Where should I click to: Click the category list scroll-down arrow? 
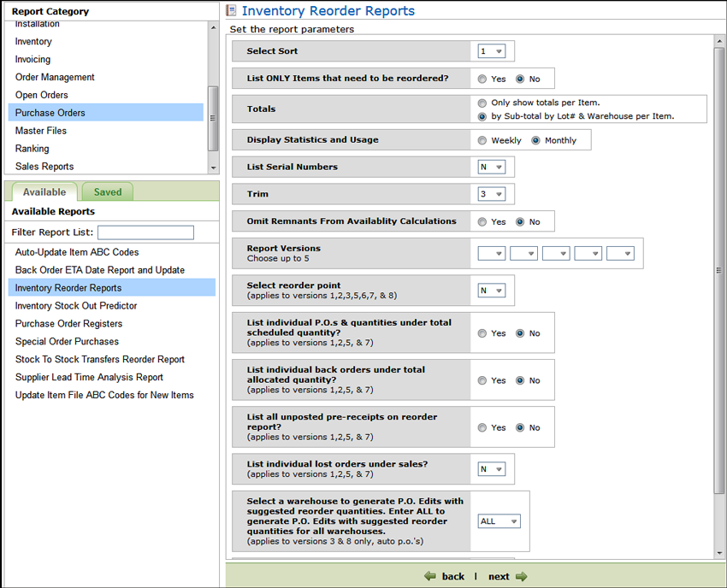[213, 168]
